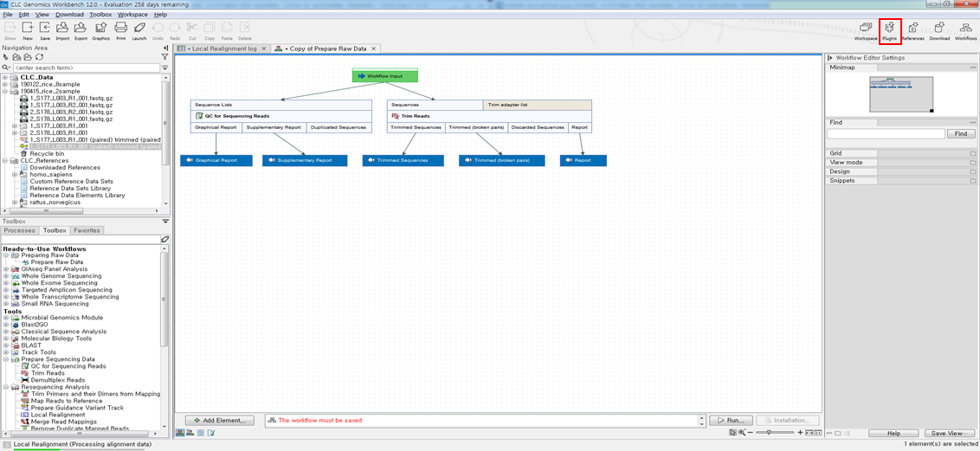This screenshot has width=980, height=451.
Task: Open the References manager icon
Action: 913,28
